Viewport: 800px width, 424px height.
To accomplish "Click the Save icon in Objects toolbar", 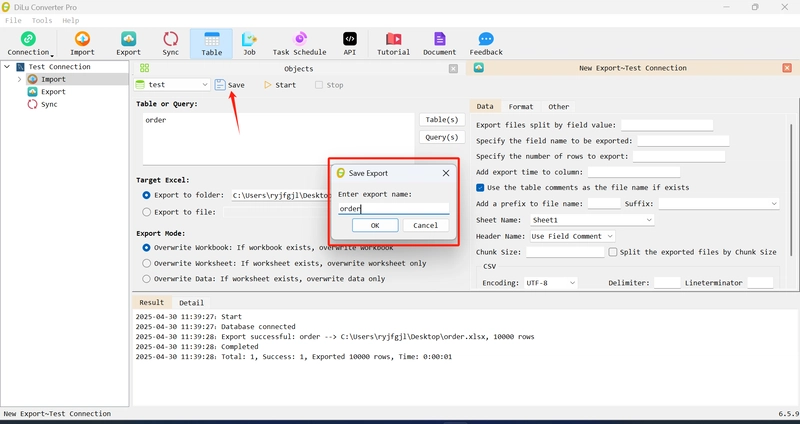I will 220,85.
